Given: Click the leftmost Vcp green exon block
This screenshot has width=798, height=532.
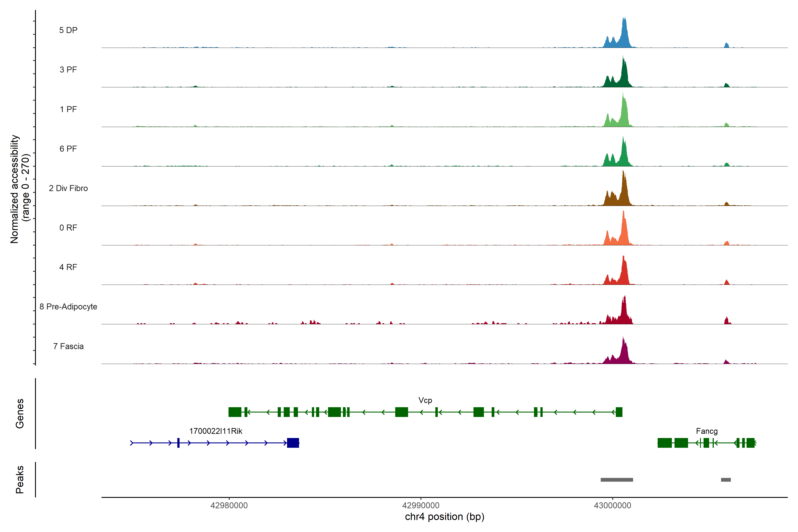Looking at the screenshot, I should click(235, 412).
